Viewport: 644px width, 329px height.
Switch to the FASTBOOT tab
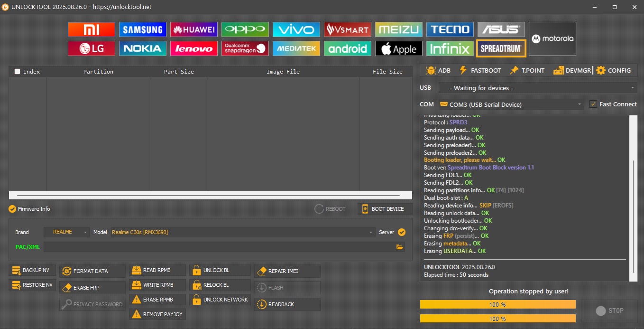point(480,70)
